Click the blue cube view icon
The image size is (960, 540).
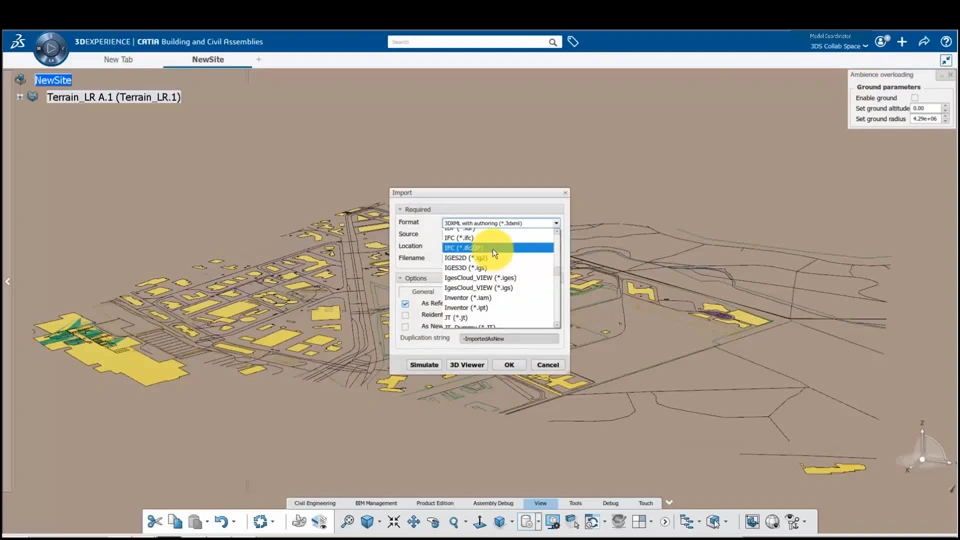367,522
